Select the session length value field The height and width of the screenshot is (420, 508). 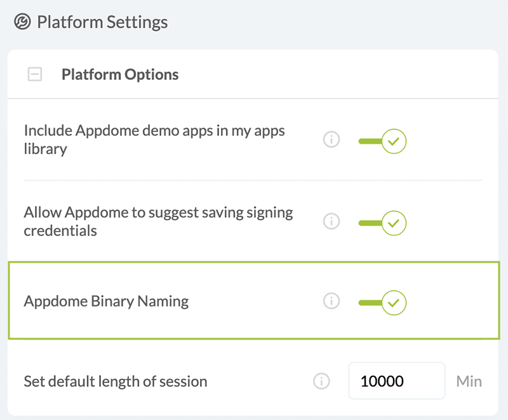point(396,381)
